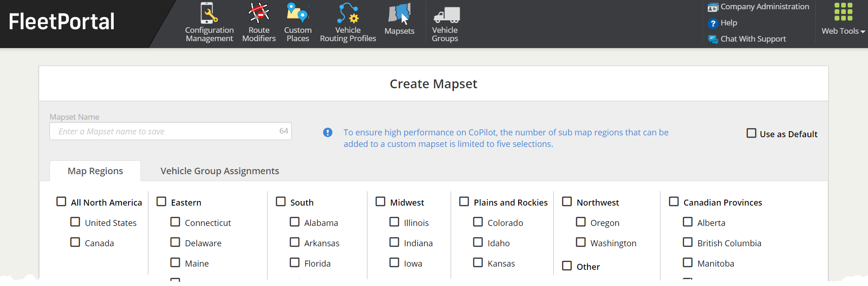Check Manitoba
868x286 pixels.
click(x=688, y=262)
